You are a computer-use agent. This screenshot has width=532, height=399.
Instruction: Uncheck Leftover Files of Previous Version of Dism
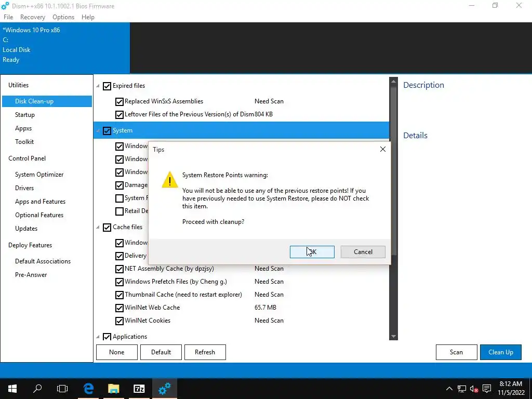[x=119, y=115]
